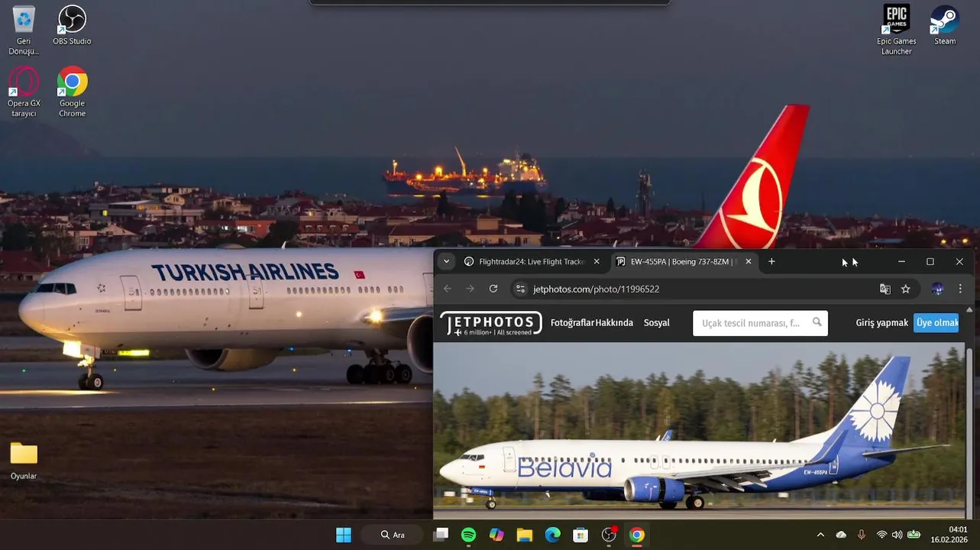Bookmark this page with the star

click(x=905, y=289)
